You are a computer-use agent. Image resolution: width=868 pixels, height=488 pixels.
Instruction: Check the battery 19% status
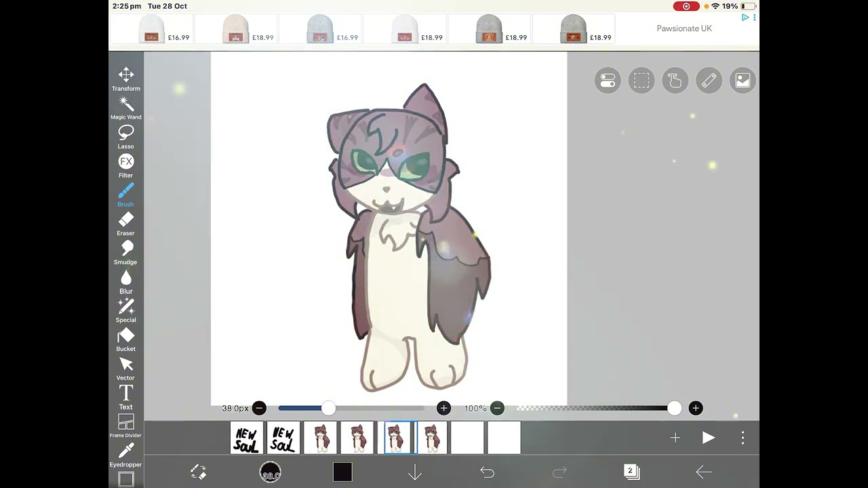click(x=738, y=6)
